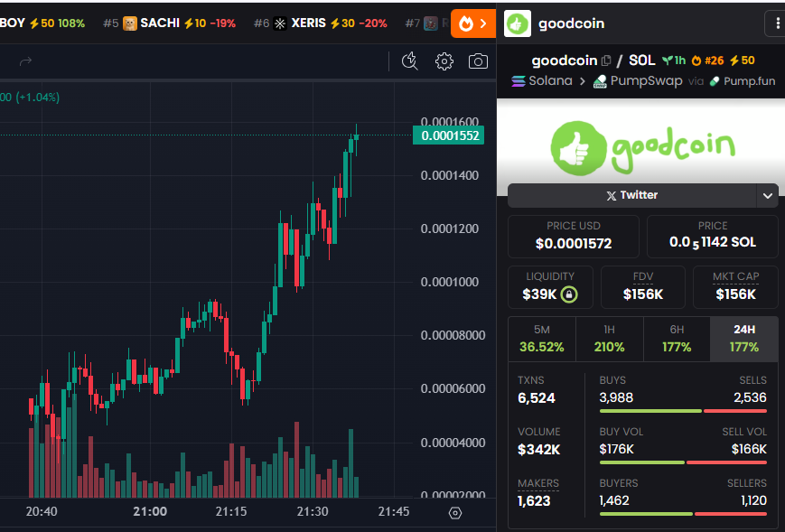Click the 21:00 time axis label

pyautogui.click(x=150, y=512)
